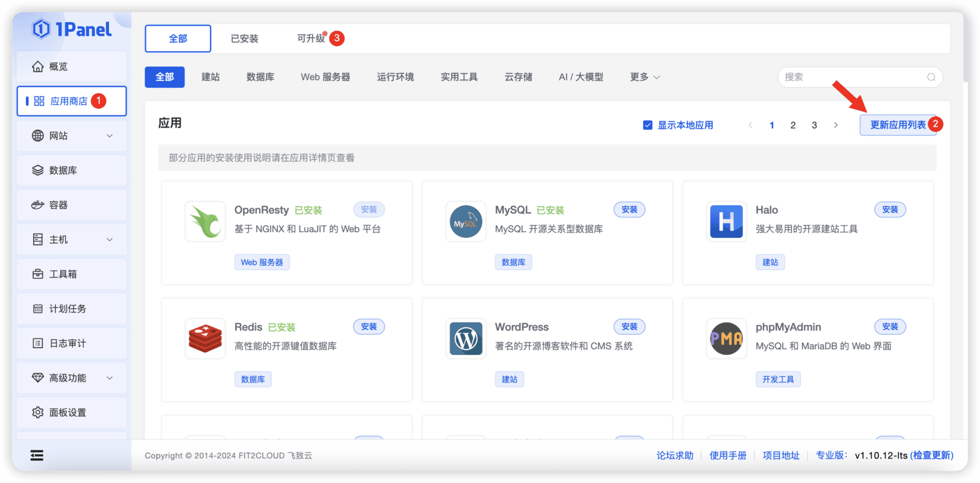Go to page 2
The width and height of the screenshot is (980, 483).
pyautogui.click(x=793, y=125)
